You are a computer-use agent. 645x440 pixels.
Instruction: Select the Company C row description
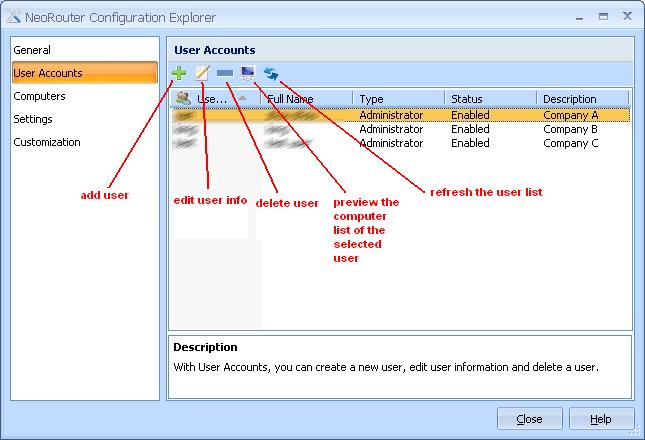[571, 143]
